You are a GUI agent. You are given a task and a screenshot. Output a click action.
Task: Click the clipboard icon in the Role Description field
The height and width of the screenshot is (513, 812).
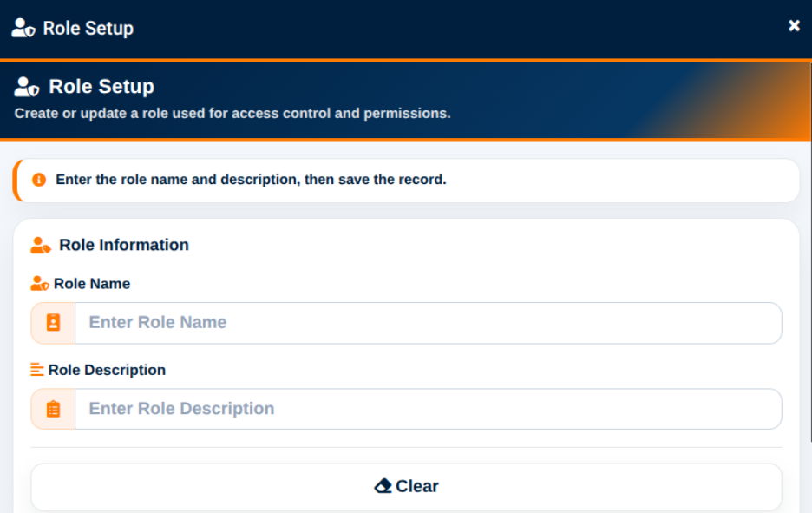(x=53, y=409)
